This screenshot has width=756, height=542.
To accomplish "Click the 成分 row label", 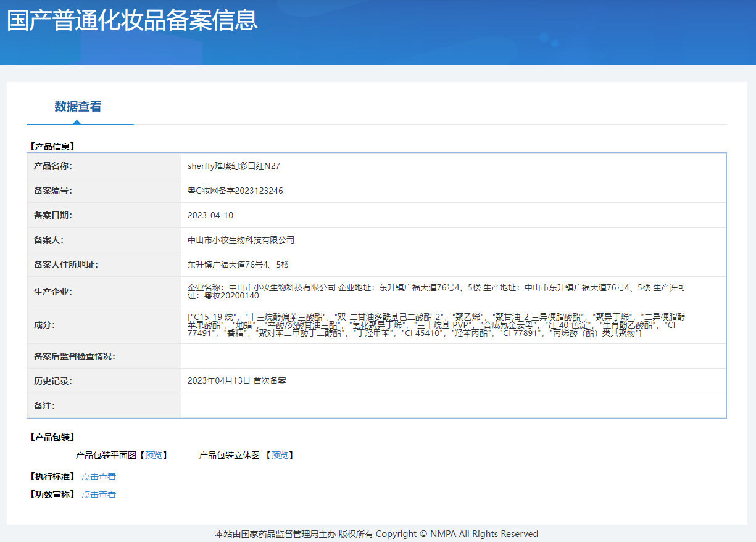I will tap(44, 325).
